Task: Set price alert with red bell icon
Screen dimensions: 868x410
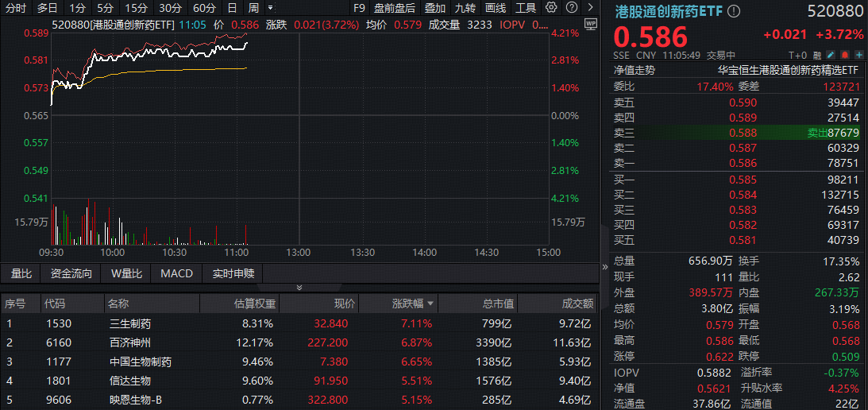Action: (844, 56)
